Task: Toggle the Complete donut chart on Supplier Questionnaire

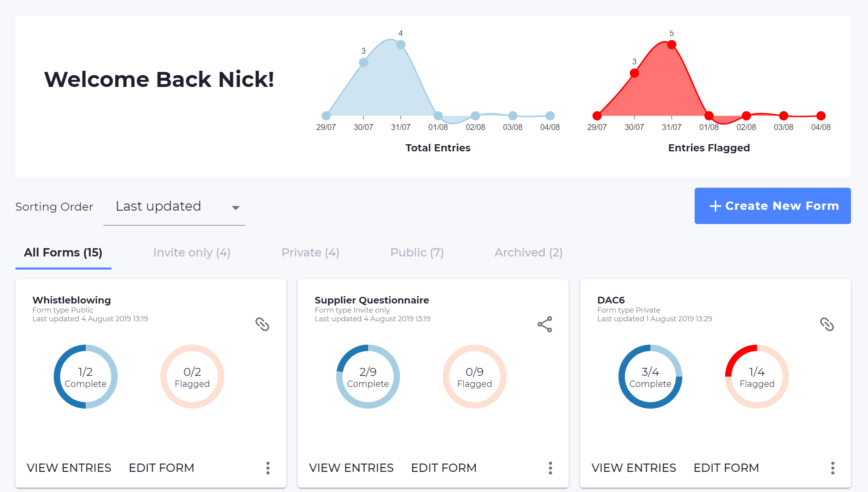Action: click(368, 377)
